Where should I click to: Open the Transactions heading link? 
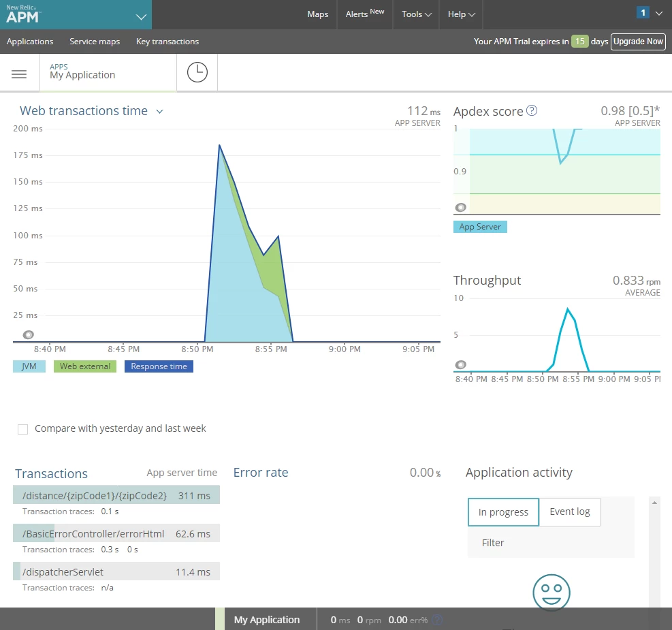point(52,473)
